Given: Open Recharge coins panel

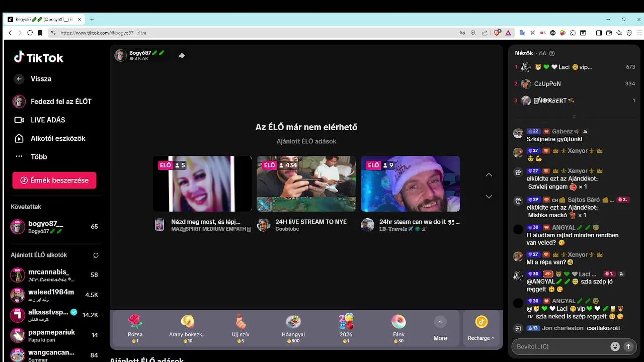Looking at the screenshot, I should point(481,328).
